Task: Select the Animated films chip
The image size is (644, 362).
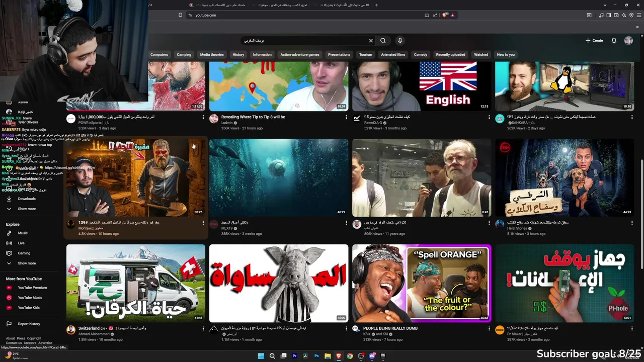Action: pyautogui.click(x=393, y=54)
